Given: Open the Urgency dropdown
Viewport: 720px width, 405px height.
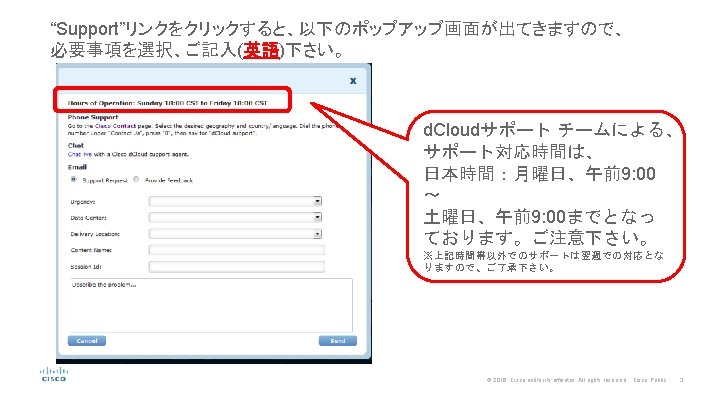Looking at the screenshot, I should coord(235,201).
